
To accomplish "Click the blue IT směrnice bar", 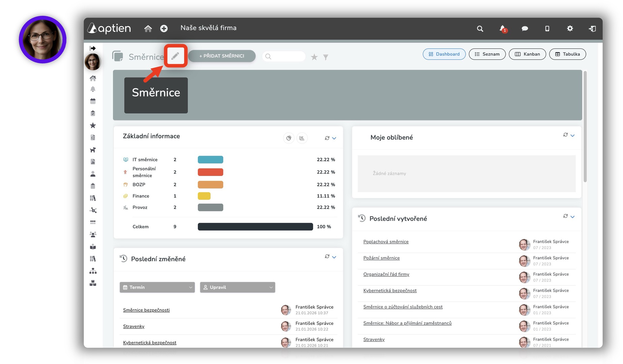I will click(210, 160).
